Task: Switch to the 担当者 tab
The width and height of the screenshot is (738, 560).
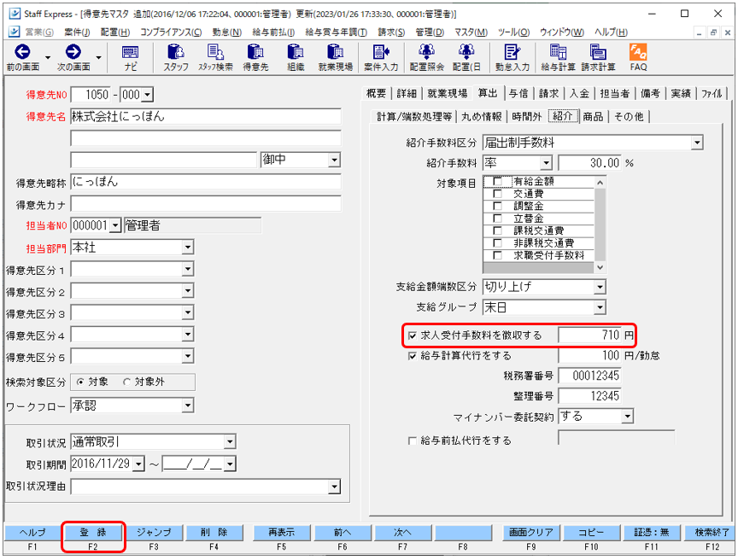Action: (x=615, y=94)
